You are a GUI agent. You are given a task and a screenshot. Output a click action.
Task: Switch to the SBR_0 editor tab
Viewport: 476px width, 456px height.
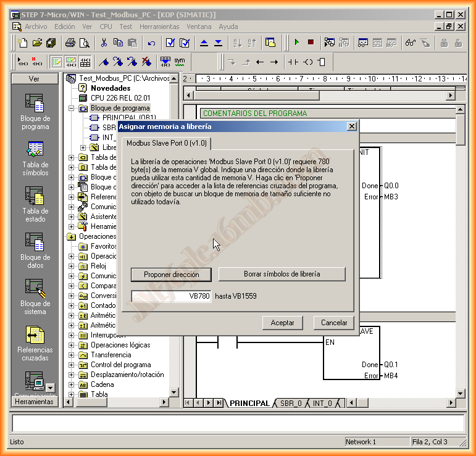[291, 404]
